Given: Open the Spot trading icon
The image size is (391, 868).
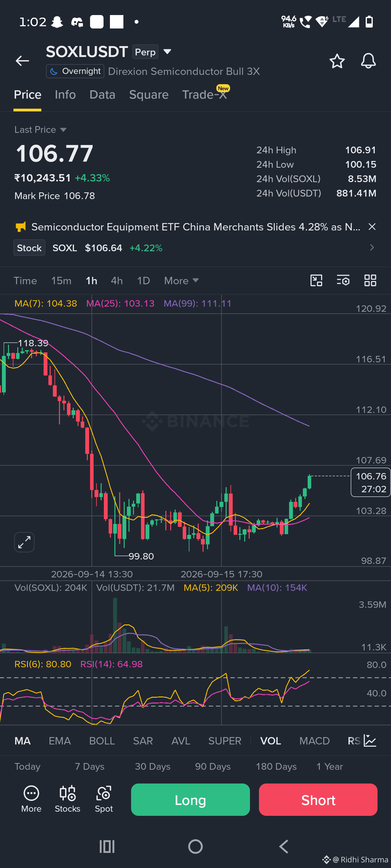Looking at the screenshot, I should click(104, 799).
